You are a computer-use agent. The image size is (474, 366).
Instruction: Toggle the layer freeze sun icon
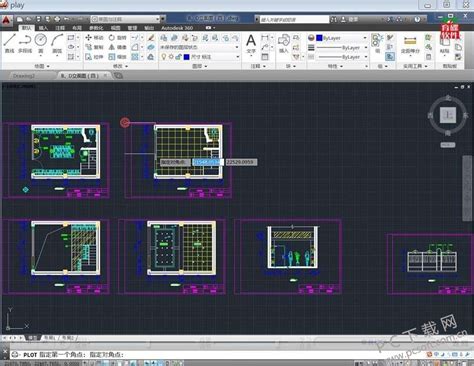(x=171, y=57)
